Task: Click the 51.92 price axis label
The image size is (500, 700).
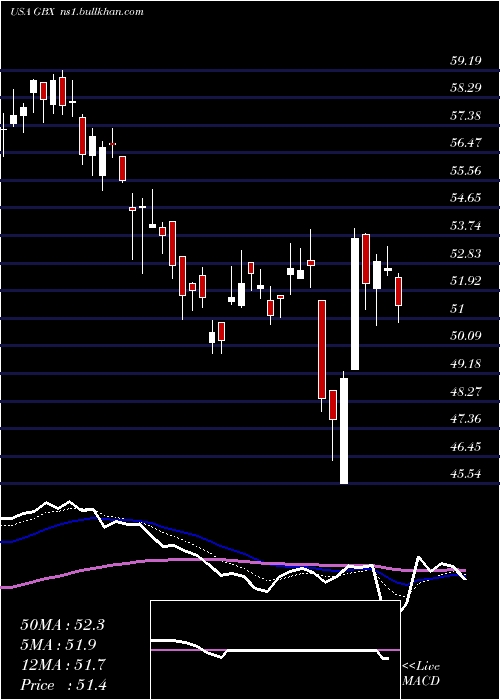Action: tap(465, 281)
